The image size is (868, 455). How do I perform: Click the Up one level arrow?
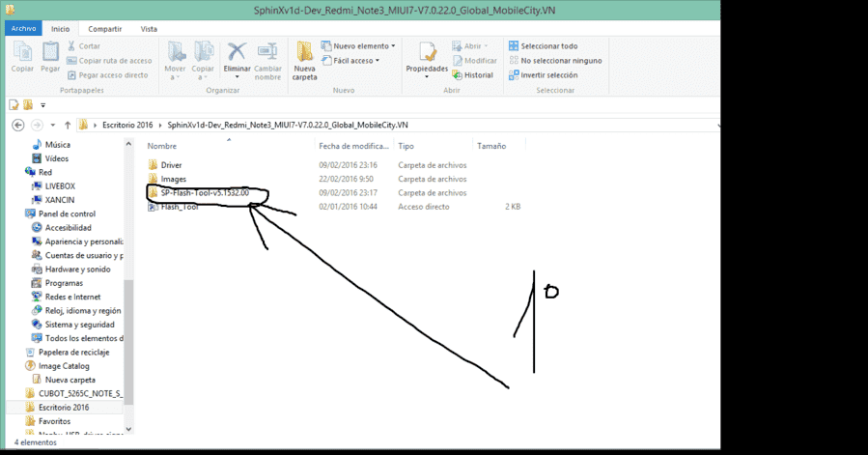pyautogui.click(x=68, y=126)
